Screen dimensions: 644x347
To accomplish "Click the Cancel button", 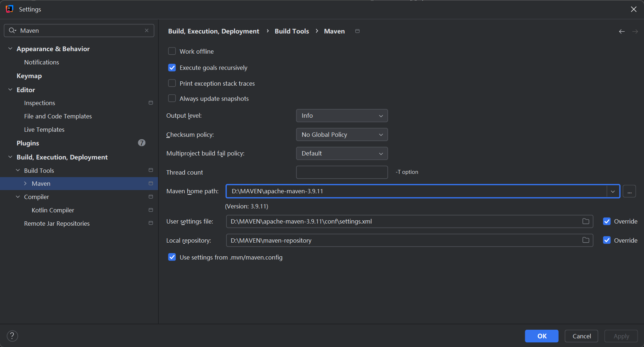I will coord(581,336).
